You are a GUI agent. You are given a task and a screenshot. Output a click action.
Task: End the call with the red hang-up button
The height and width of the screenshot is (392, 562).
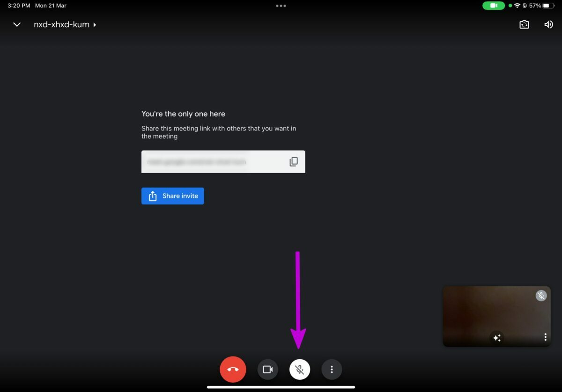pyautogui.click(x=233, y=370)
